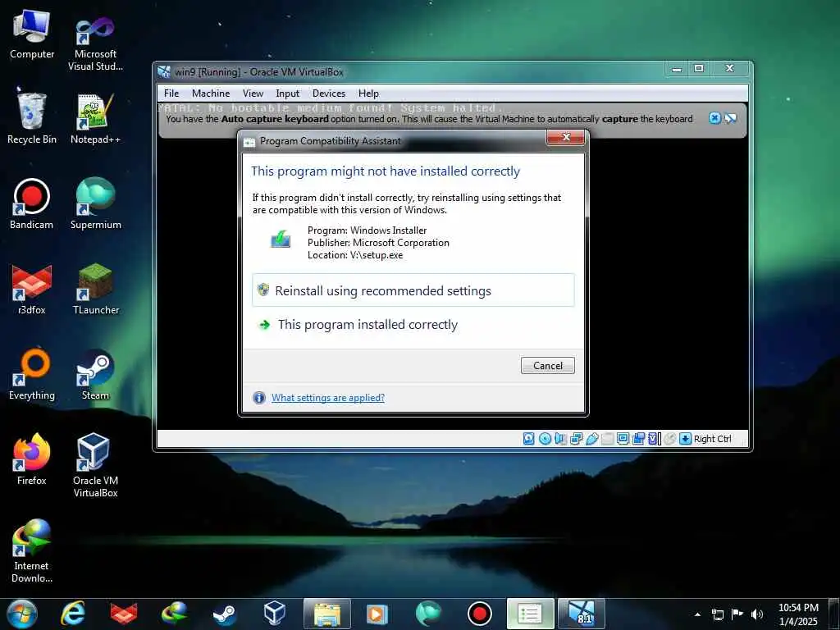This screenshot has height=630, width=840.
Task: Choose Reinstall using recommended settings
Action: pyautogui.click(x=413, y=290)
